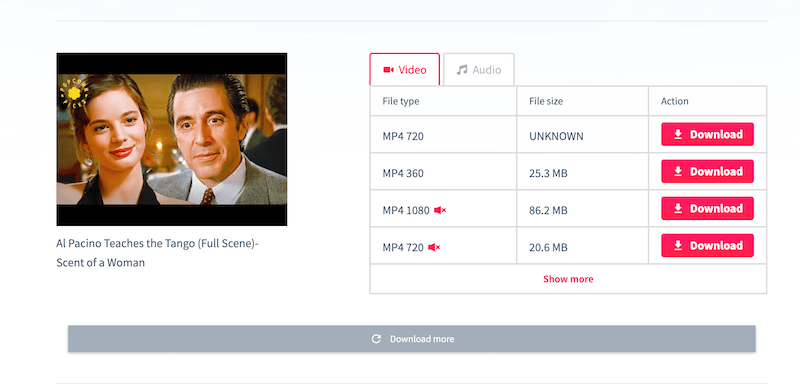
Task: Select the Video tab
Action: (405, 69)
